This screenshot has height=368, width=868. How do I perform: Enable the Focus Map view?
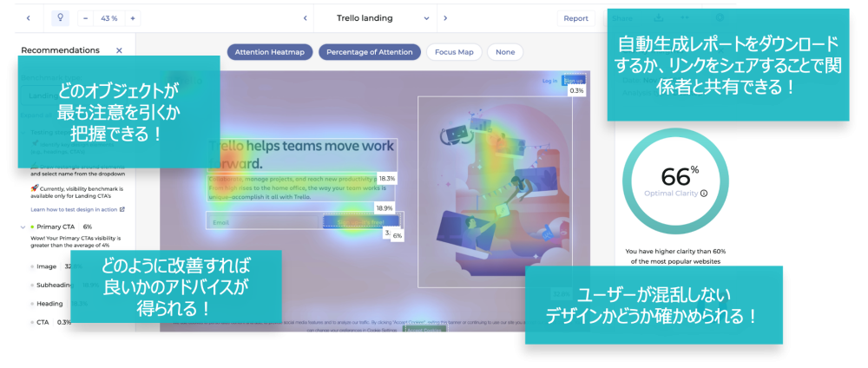(x=454, y=52)
